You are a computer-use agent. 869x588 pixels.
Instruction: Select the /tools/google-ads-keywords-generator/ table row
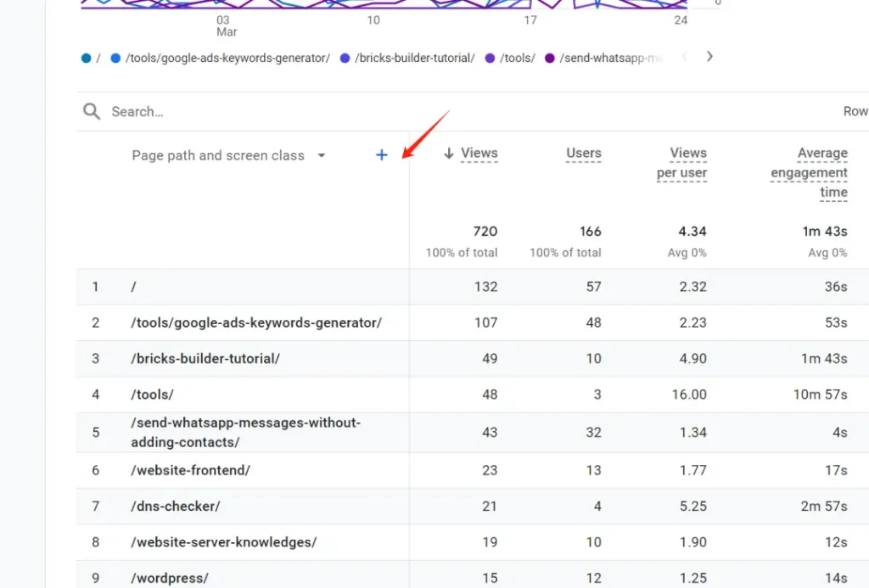click(256, 322)
